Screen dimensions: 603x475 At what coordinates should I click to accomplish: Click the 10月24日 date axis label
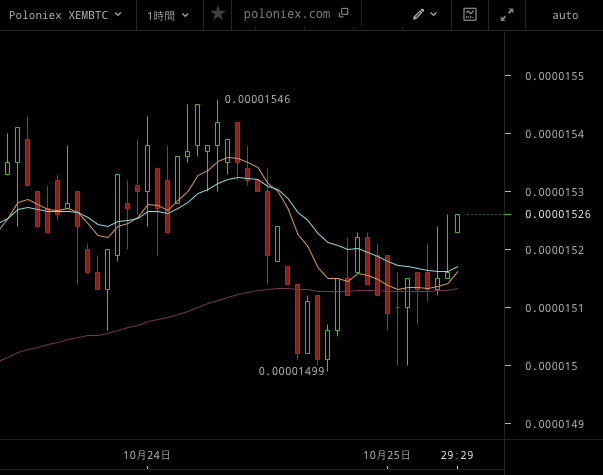pyautogui.click(x=147, y=455)
